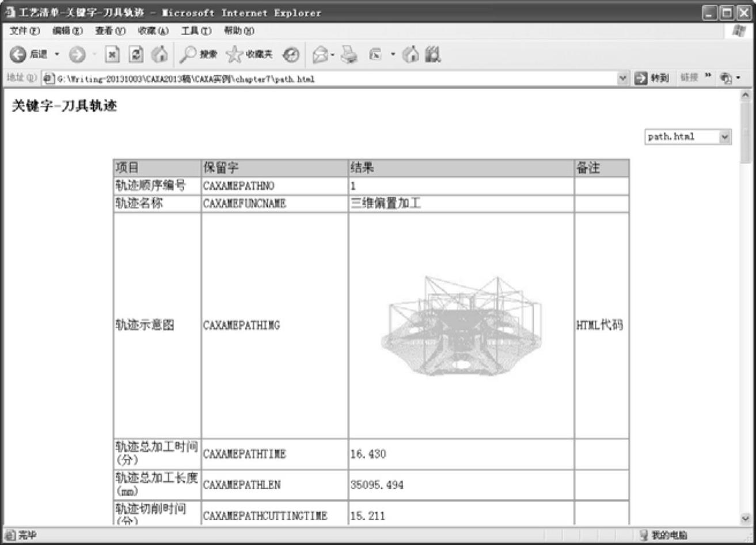Expand the Back button history arrow
Screen dimensions: 756x545
(57, 54)
